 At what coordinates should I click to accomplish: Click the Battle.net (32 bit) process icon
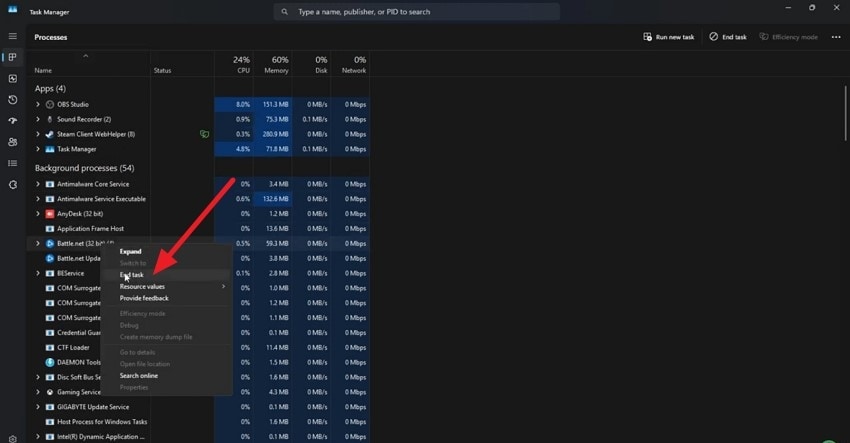[50, 243]
